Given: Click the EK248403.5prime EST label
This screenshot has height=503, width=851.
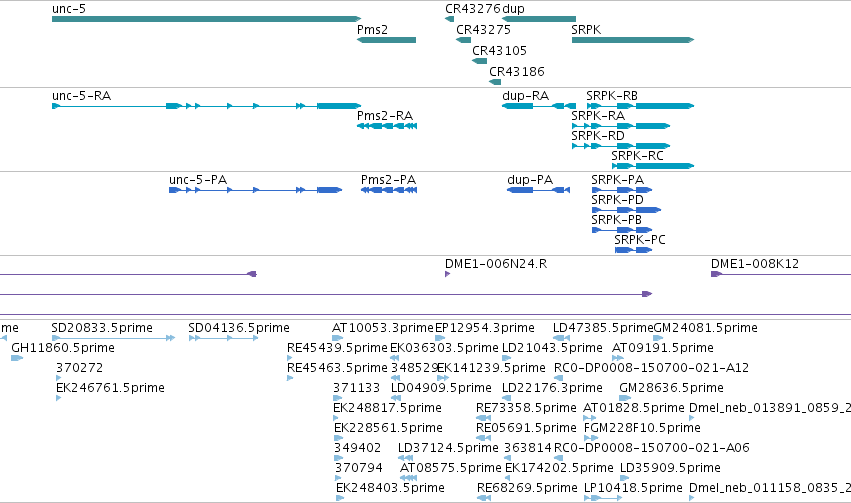Looking at the screenshot, I should [x=390, y=488].
